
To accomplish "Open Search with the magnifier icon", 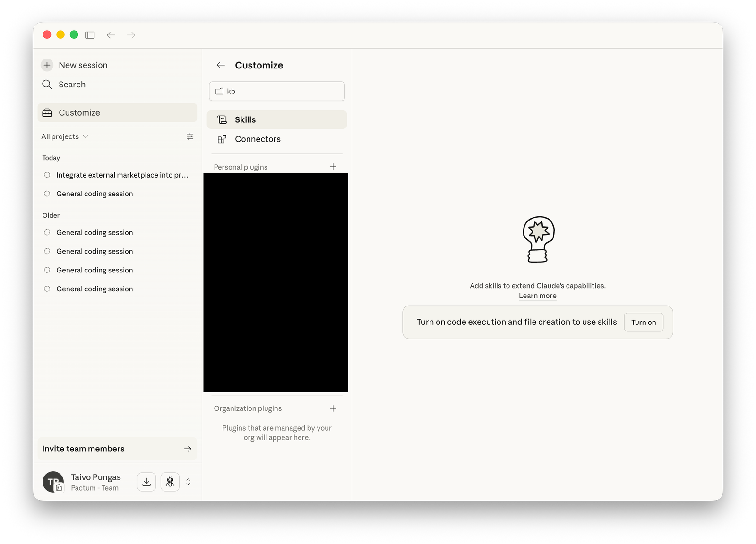I will [47, 84].
